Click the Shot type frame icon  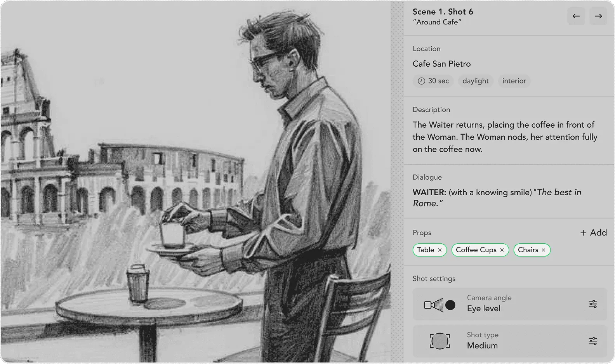[x=440, y=341]
